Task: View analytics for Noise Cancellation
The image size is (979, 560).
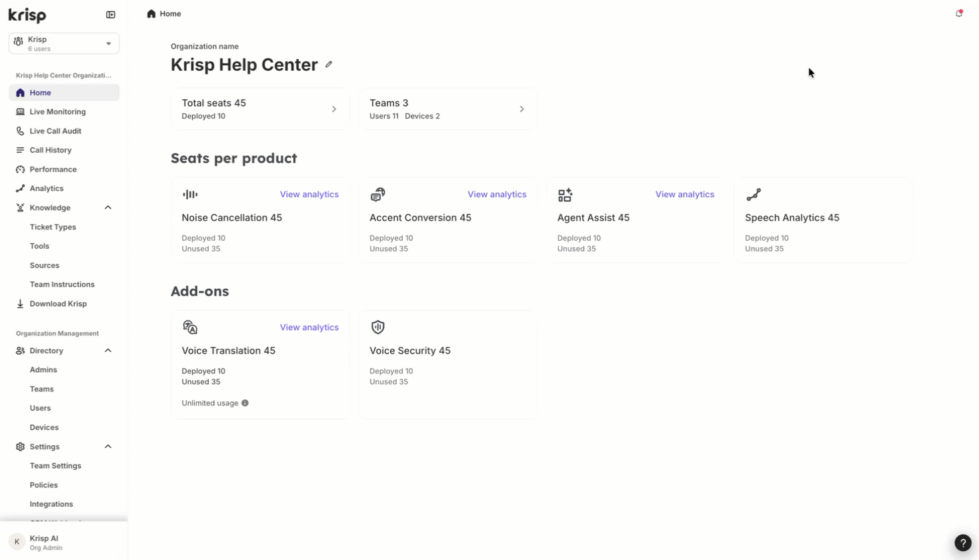Action: point(309,195)
